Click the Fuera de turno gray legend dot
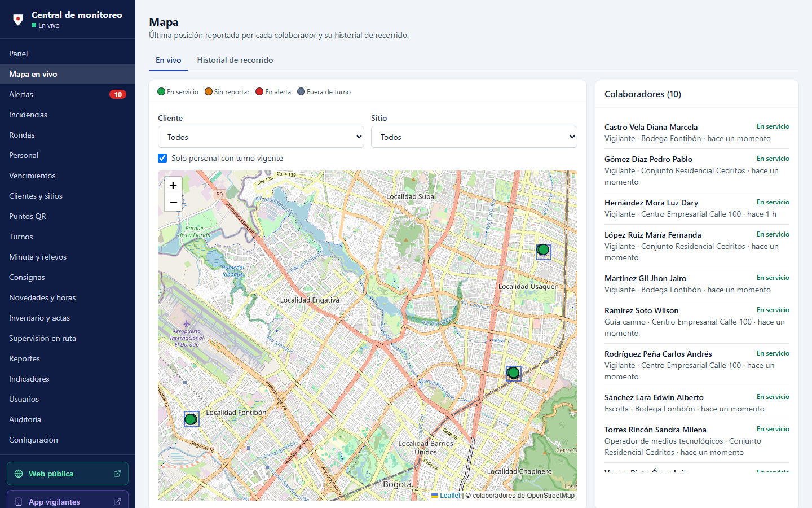 301,91
